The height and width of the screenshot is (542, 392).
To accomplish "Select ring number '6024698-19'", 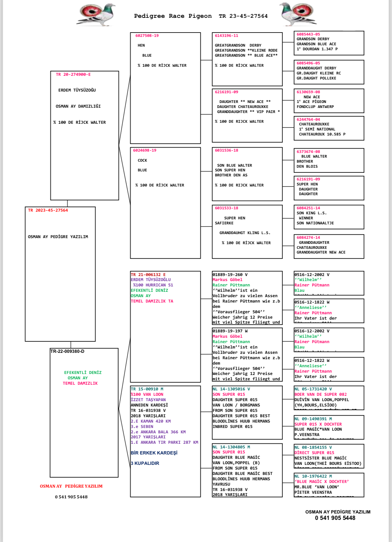I will click(144, 150).
